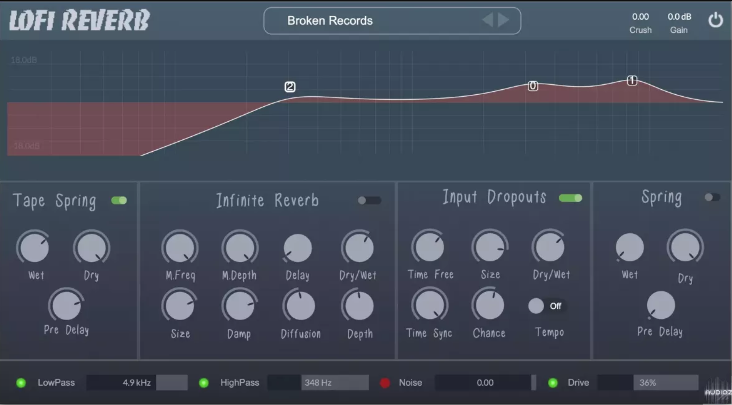Click the Input Dropouts Size knob
Image resolution: width=732 pixels, height=405 pixels.
pyautogui.click(x=490, y=247)
